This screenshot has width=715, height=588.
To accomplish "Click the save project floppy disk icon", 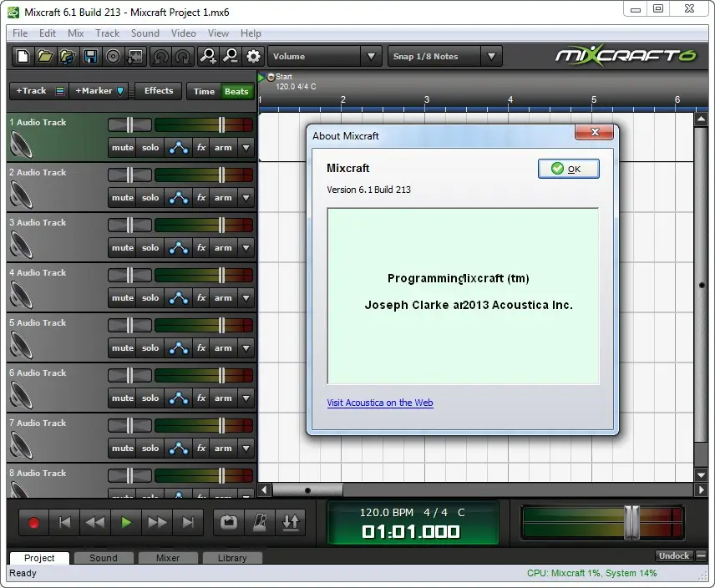I will (90, 57).
